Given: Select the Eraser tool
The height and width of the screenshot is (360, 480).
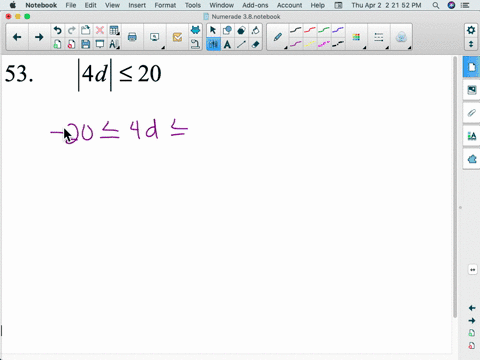Looking at the screenshot, I should coord(255,44).
